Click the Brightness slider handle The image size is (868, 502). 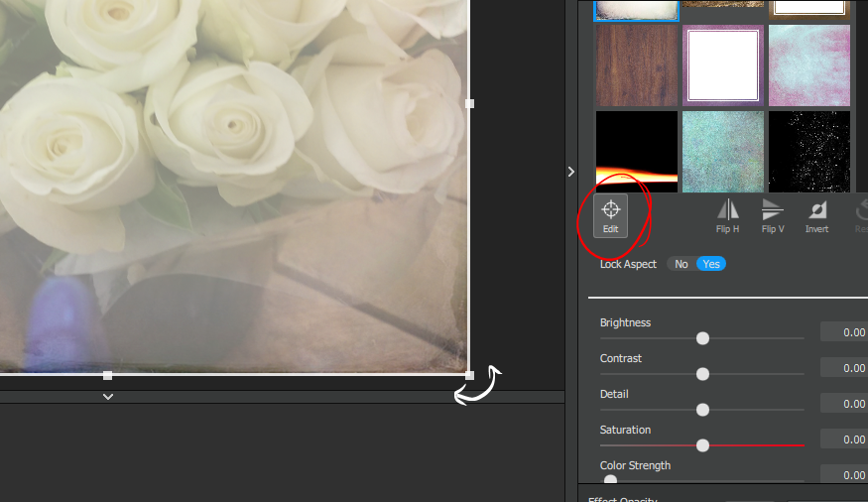pos(702,338)
